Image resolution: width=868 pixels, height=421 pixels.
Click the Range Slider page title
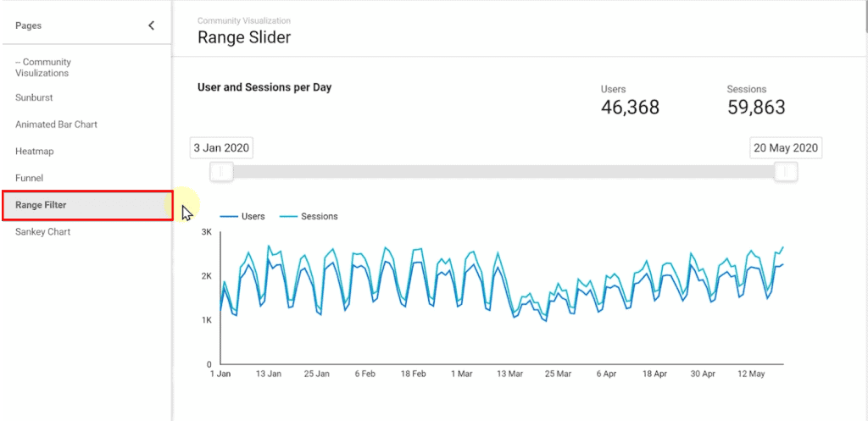(x=244, y=37)
